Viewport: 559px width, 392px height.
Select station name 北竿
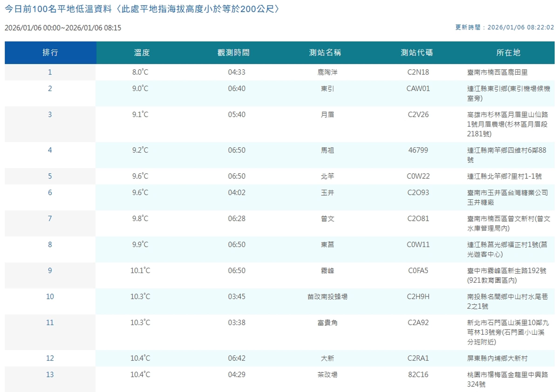tap(327, 176)
